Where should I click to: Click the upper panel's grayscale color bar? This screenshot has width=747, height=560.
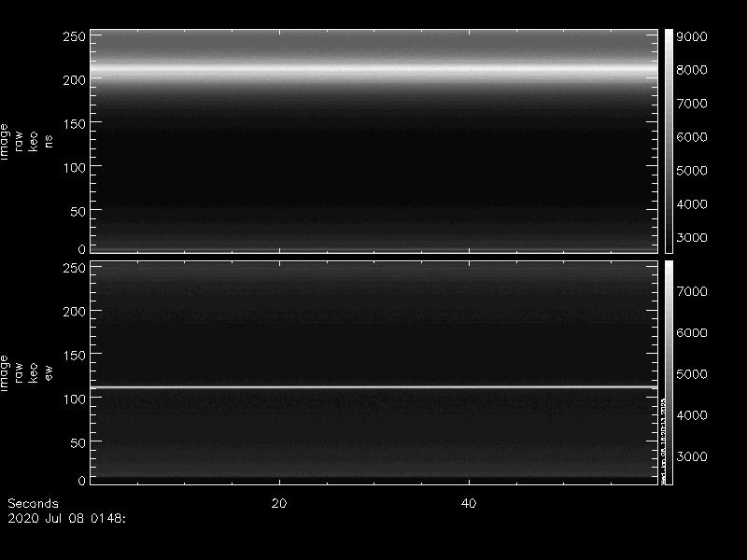pos(669,140)
